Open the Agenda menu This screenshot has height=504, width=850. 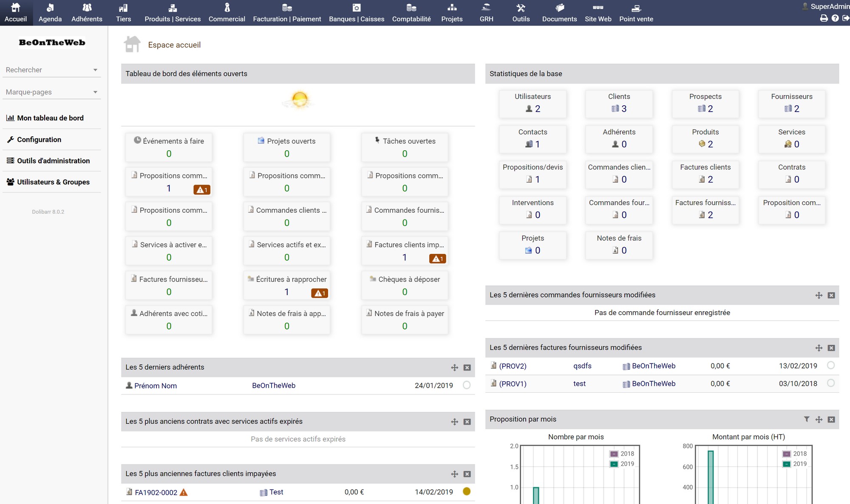pos(50,13)
